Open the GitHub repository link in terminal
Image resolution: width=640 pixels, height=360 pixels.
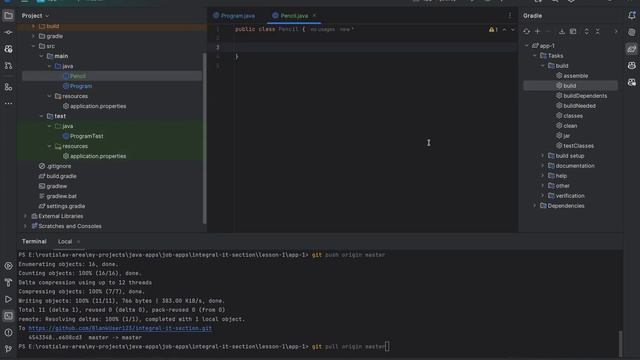click(120, 328)
